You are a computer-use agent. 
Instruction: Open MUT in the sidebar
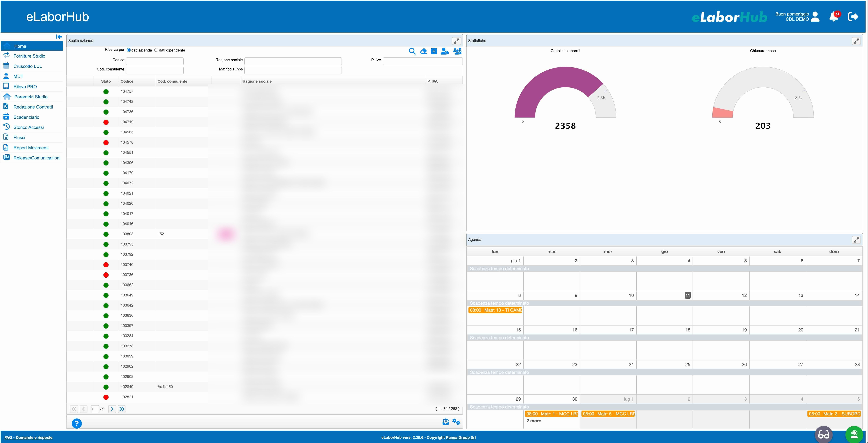tap(32, 77)
